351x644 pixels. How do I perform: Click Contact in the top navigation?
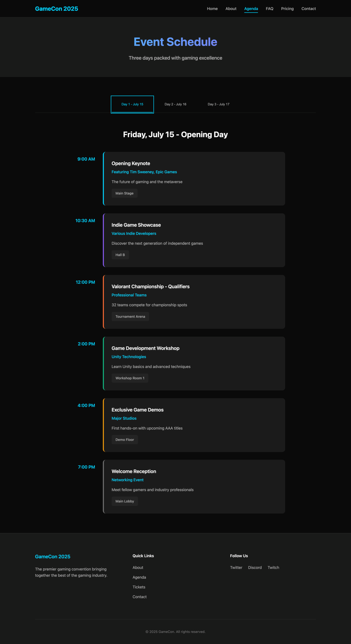pos(309,9)
